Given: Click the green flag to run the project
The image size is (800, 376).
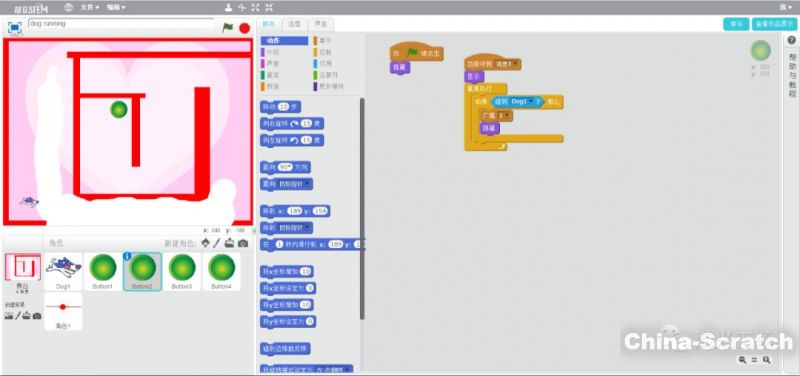Looking at the screenshot, I should 228,28.
